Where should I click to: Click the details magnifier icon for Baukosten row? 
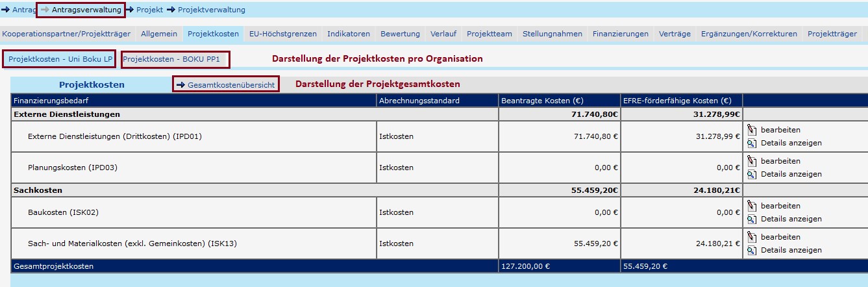point(752,219)
